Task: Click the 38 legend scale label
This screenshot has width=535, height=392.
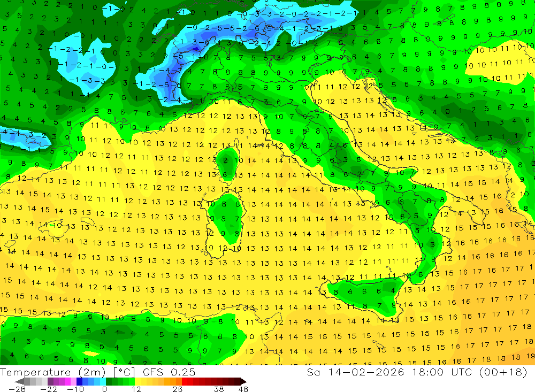Action: pyautogui.click(x=219, y=389)
